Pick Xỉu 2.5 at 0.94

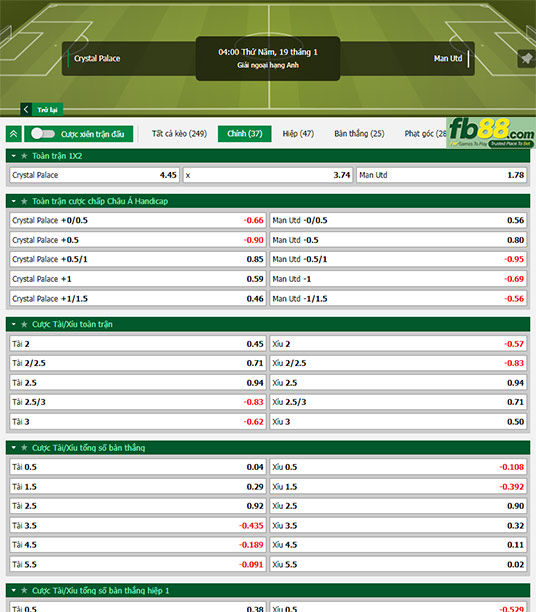point(398,383)
